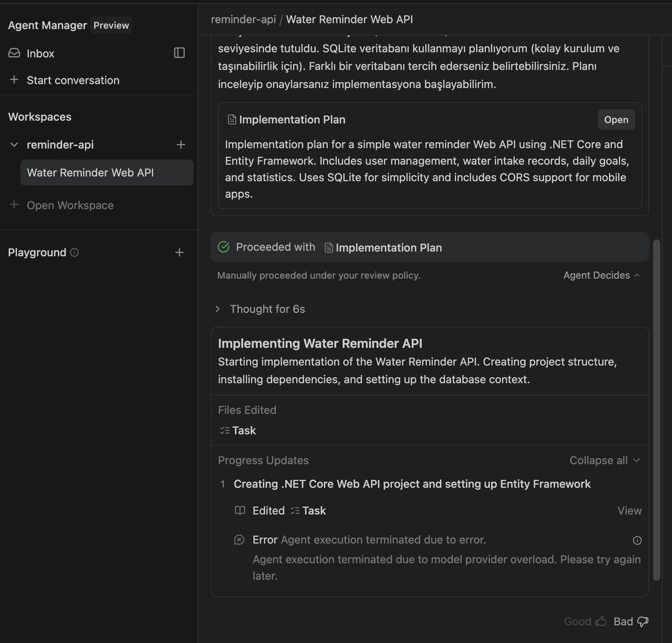This screenshot has width=672, height=643.
Task: Click progress step 1 Creating .NET Core Web API
Action: (412, 484)
